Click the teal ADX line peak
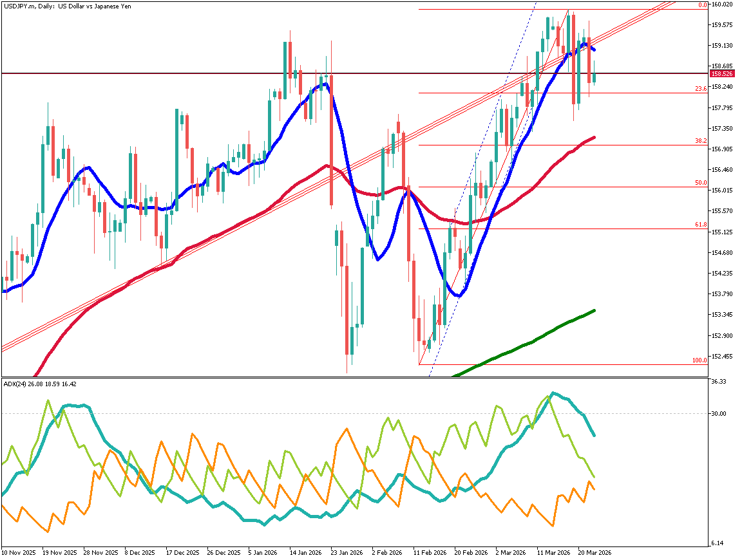 coord(552,393)
